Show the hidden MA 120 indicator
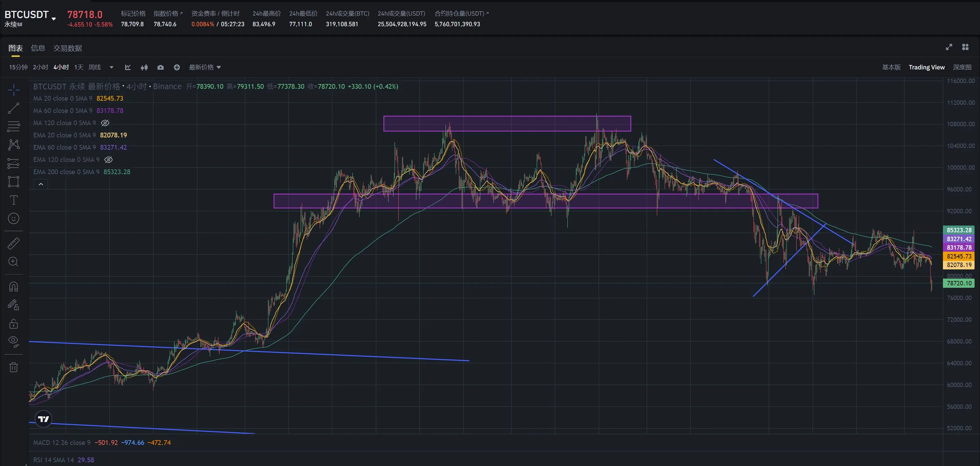 point(105,123)
